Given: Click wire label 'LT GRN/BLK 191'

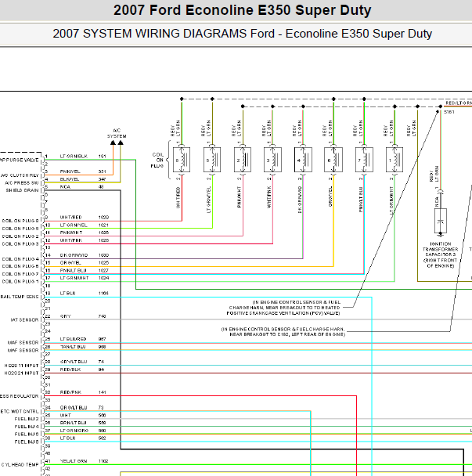Looking at the screenshot, I should click(x=83, y=156).
